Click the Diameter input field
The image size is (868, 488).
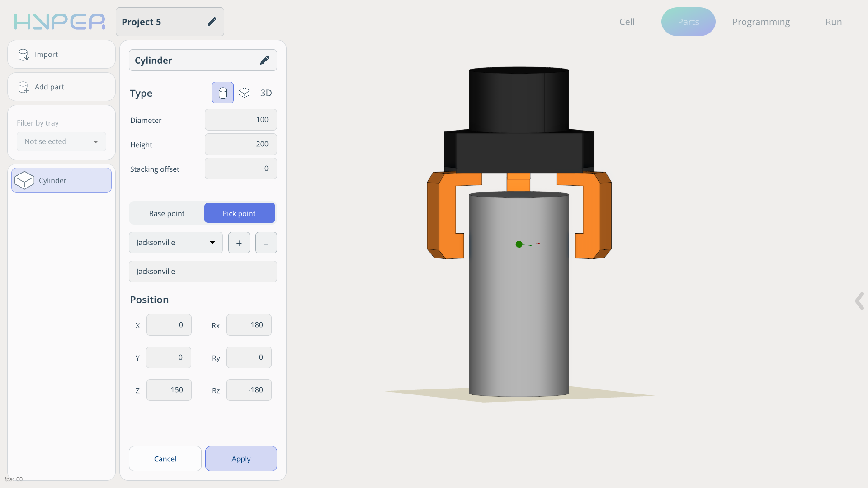(x=241, y=120)
